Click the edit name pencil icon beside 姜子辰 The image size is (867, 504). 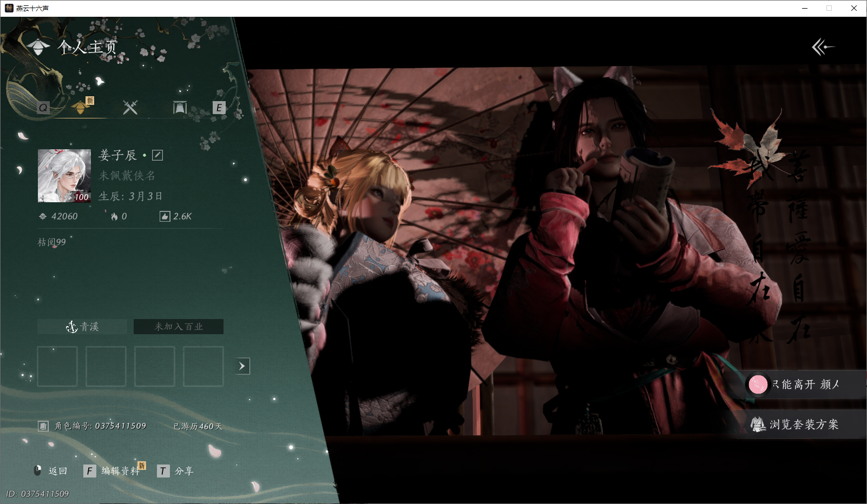(157, 156)
